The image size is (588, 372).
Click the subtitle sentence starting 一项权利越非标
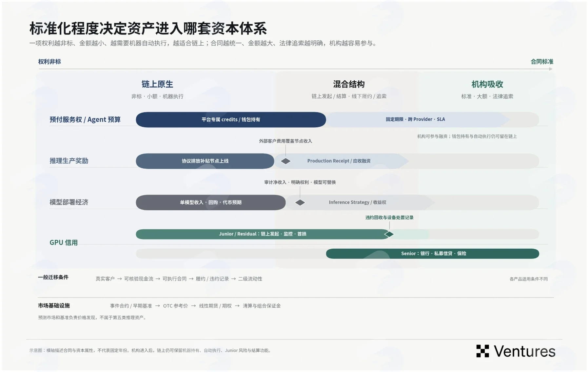[203, 43]
